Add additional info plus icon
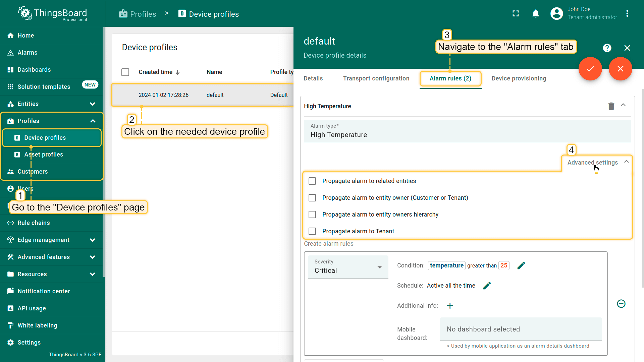Screen dimensions: 644x362 click(x=450, y=306)
